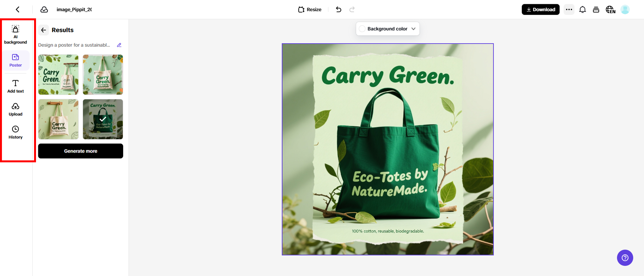Screen dimensions: 644x276
Task: Select the leafy-border Carry Green thumbnail
Action: [x=58, y=75]
